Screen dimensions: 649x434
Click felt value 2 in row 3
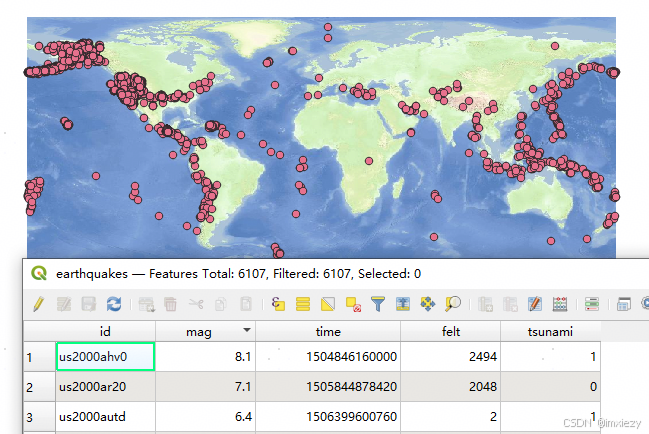[x=493, y=417]
